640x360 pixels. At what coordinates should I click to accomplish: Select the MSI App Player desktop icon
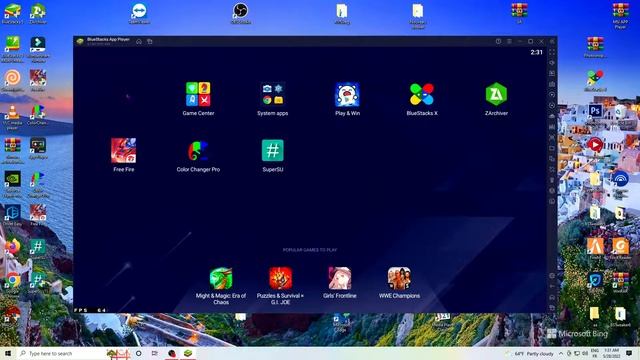coord(620,16)
